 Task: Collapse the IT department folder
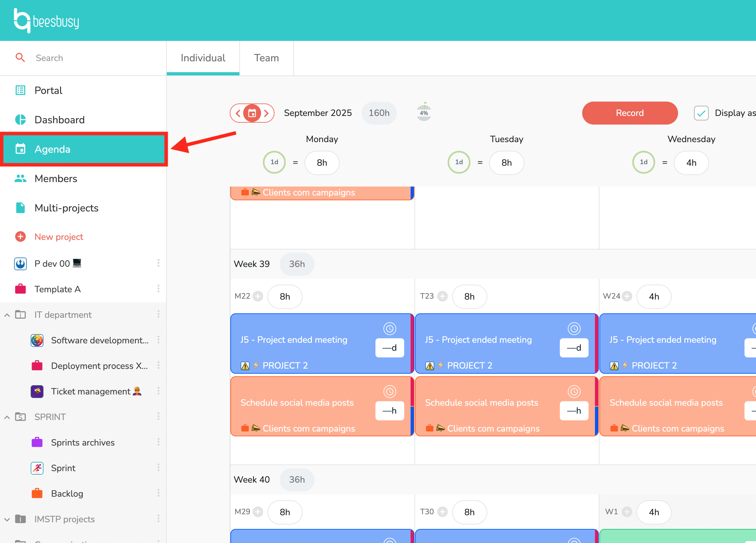7,315
